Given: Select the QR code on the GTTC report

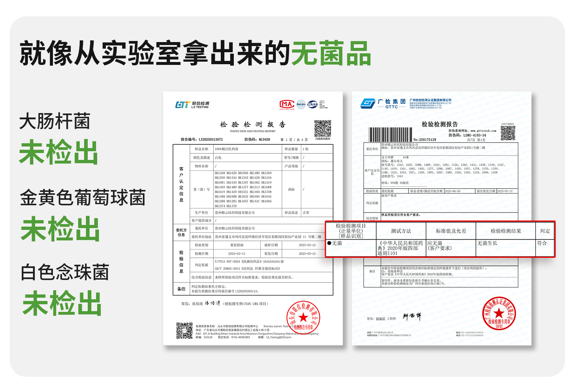Looking at the screenshot, I should [x=508, y=133].
